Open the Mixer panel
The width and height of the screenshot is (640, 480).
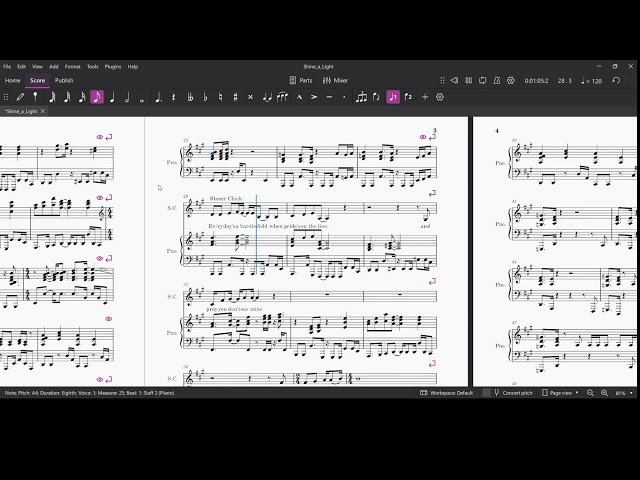[x=335, y=80]
